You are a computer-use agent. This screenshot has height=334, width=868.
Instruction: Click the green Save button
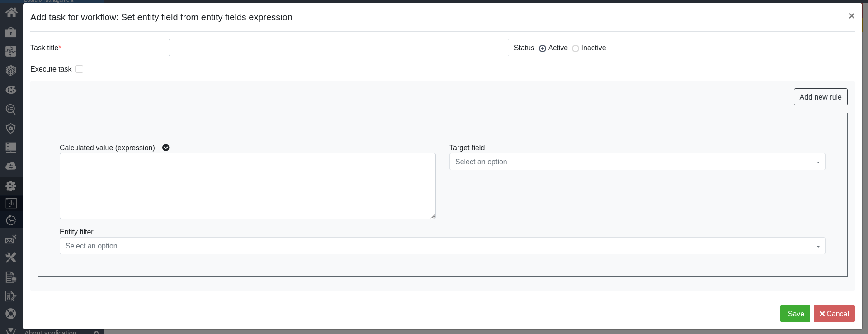(795, 314)
